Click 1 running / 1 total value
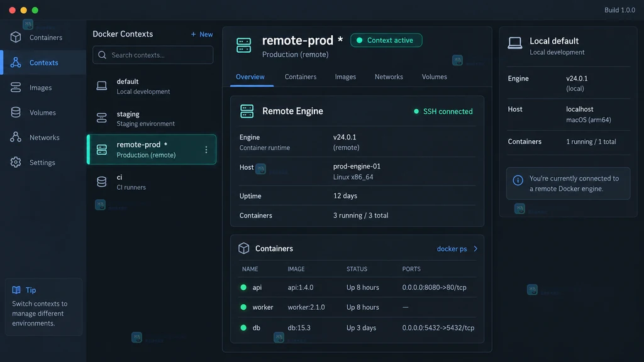The image size is (644, 362). (x=591, y=141)
